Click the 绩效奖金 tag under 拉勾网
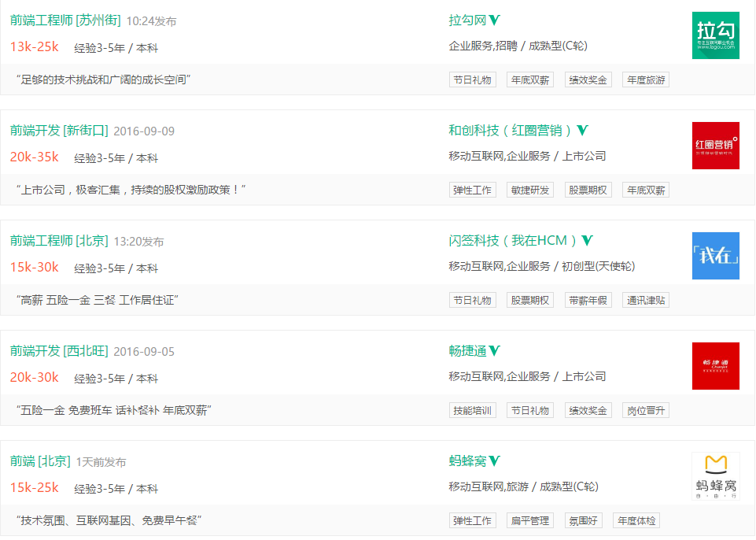 (x=588, y=80)
